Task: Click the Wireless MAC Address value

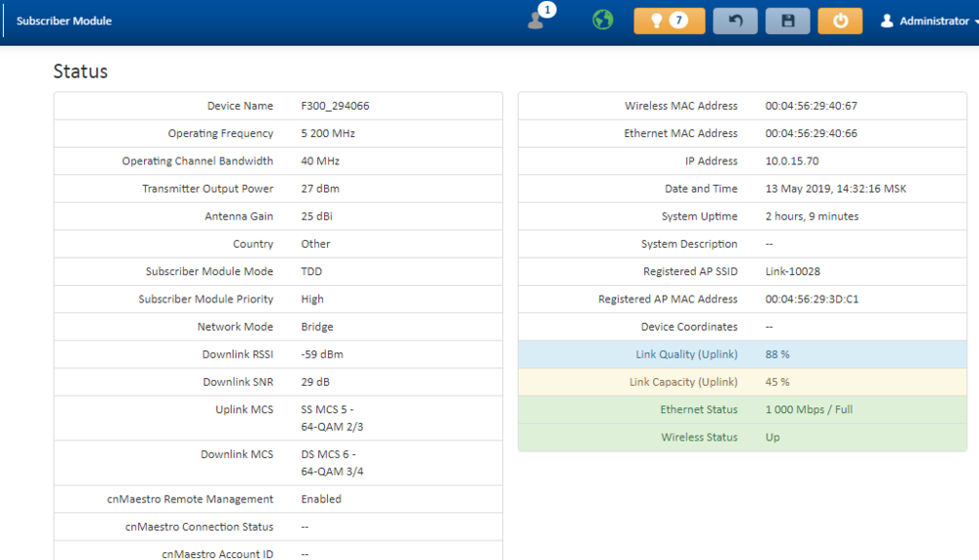Action: tap(811, 106)
